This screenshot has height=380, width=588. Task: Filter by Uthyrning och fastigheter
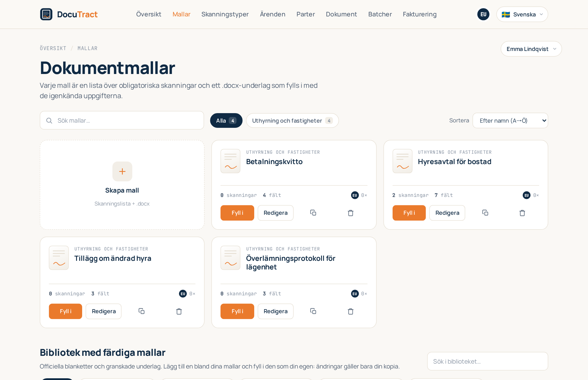[x=292, y=121]
